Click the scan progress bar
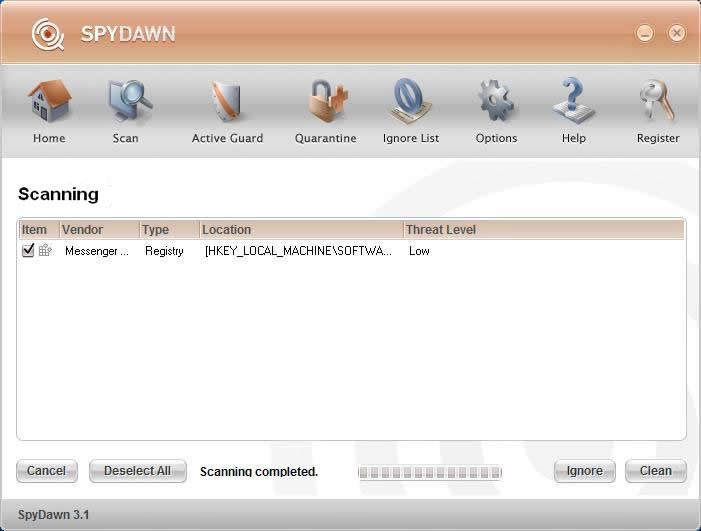Screen dimensions: 701x531 [430, 472]
